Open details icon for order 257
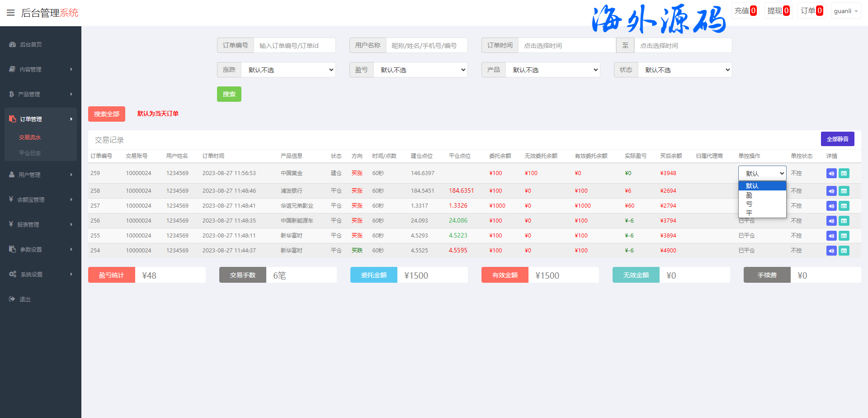The height and width of the screenshot is (418, 868). tap(844, 206)
